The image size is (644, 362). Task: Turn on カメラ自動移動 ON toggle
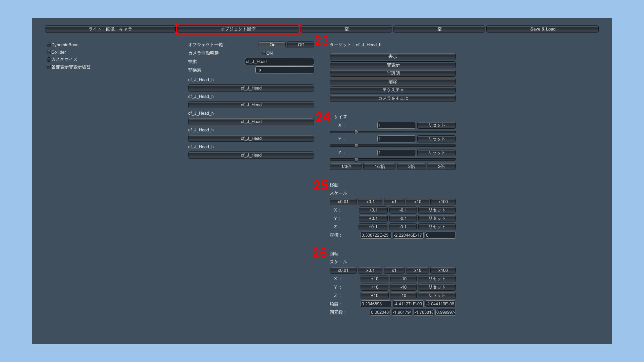[264, 53]
